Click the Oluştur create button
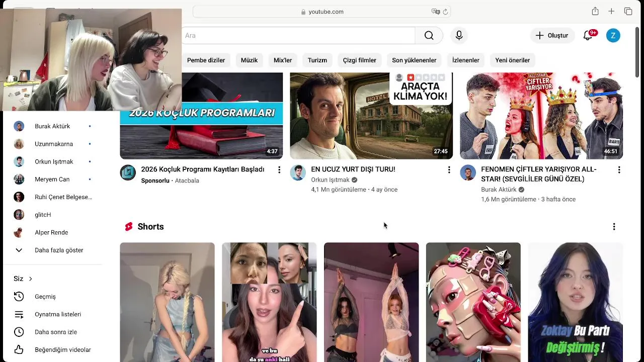The width and height of the screenshot is (644, 362). pyautogui.click(x=552, y=35)
